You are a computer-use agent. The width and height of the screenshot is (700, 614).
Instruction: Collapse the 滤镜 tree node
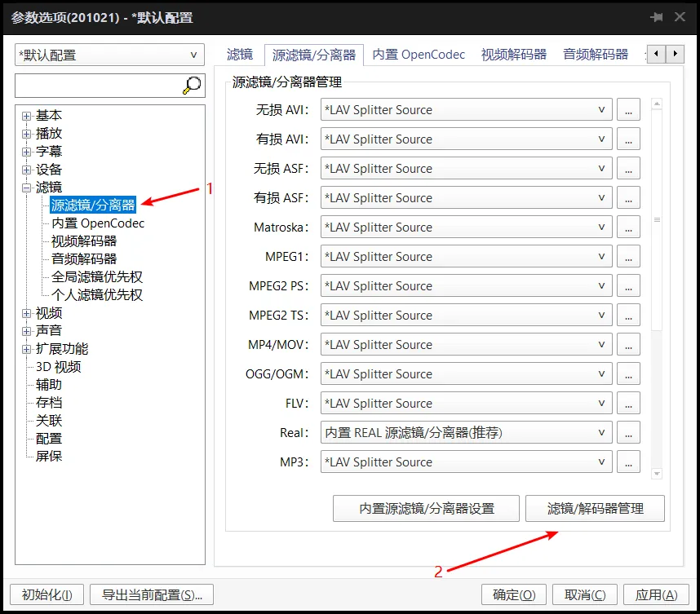(x=27, y=187)
